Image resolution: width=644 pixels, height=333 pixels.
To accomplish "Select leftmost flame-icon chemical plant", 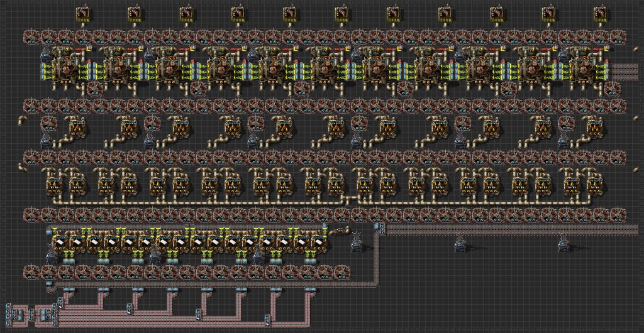I will pyautogui.click(x=77, y=128).
